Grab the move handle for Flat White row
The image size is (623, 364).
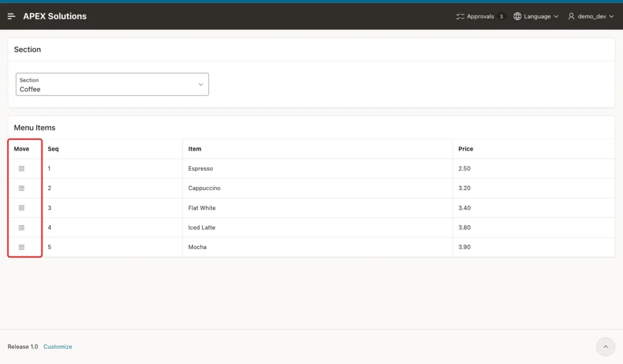pos(21,208)
